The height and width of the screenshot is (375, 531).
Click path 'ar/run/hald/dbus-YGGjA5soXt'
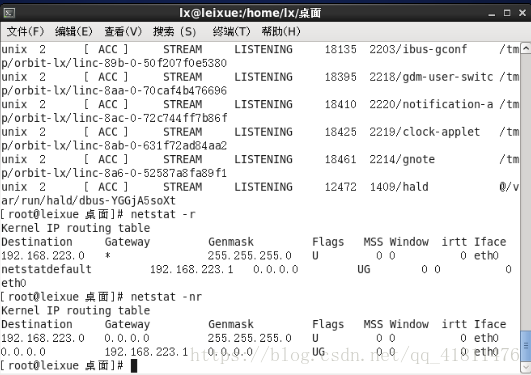pos(88,201)
